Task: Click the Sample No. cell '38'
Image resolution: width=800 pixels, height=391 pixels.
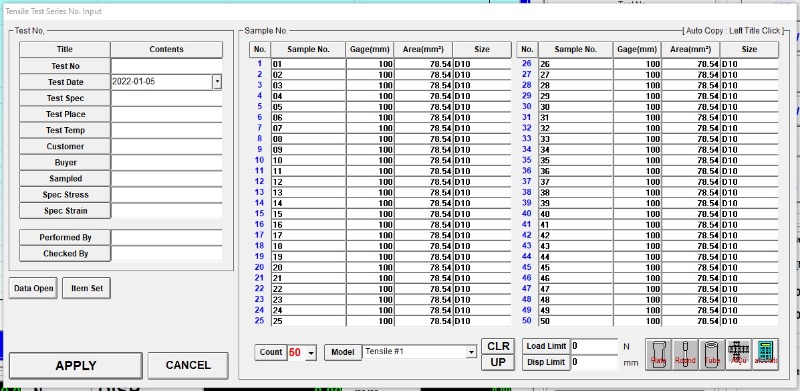Action: pos(576,192)
